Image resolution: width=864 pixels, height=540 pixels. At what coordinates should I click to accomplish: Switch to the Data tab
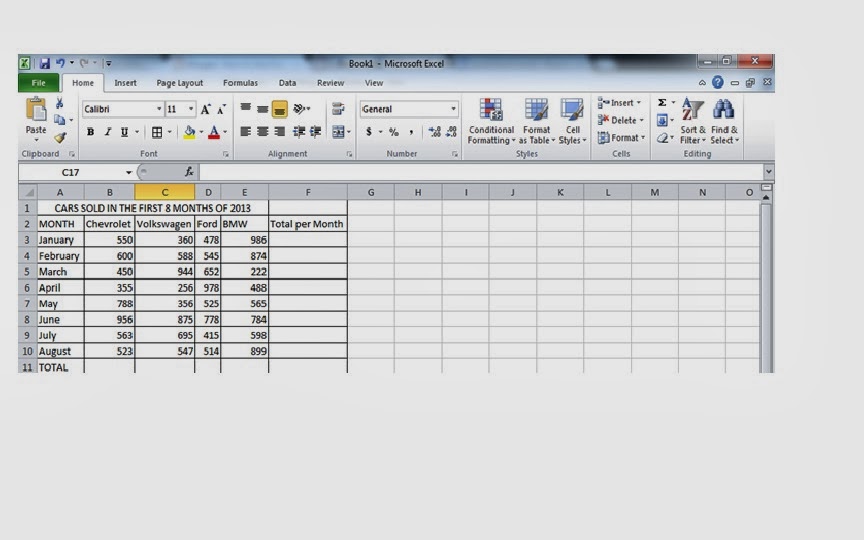pyautogui.click(x=287, y=83)
